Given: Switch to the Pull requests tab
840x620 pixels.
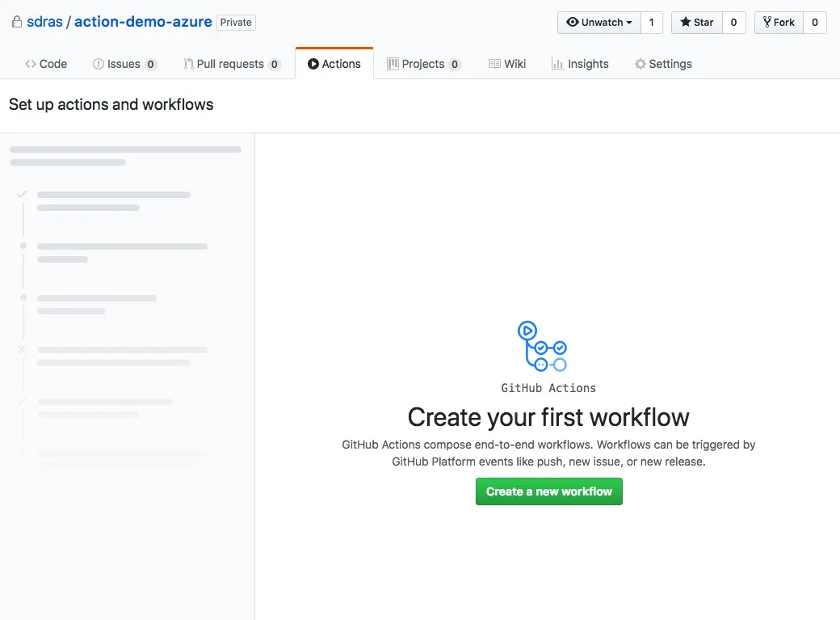Looking at the screenshot, I should click(232, 64).
